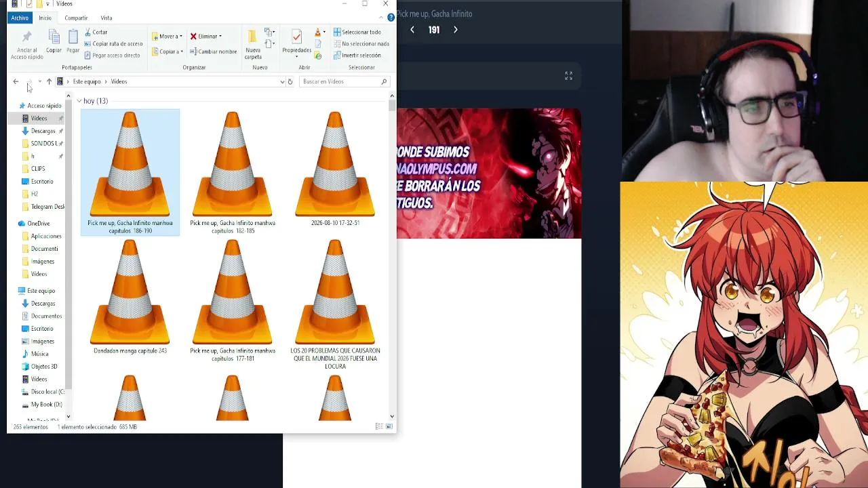
Task: Open My Book (D:) drive
Action: click(42, 405)
